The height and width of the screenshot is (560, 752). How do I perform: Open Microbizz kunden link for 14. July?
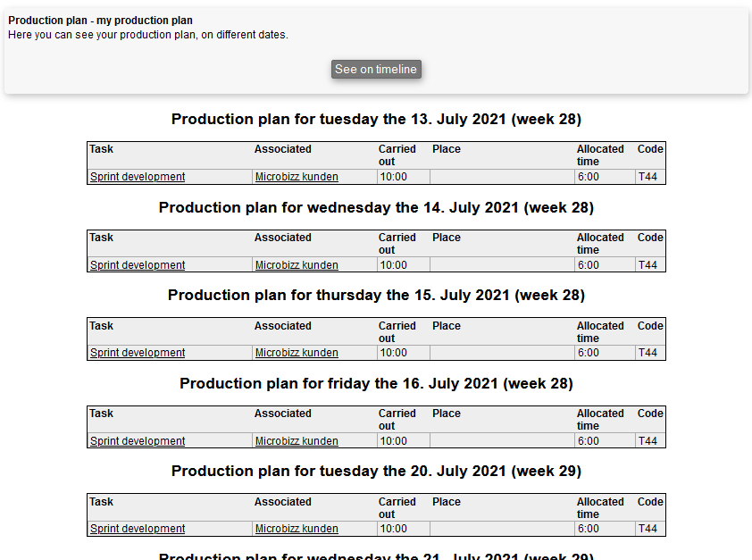coord(297,265)
